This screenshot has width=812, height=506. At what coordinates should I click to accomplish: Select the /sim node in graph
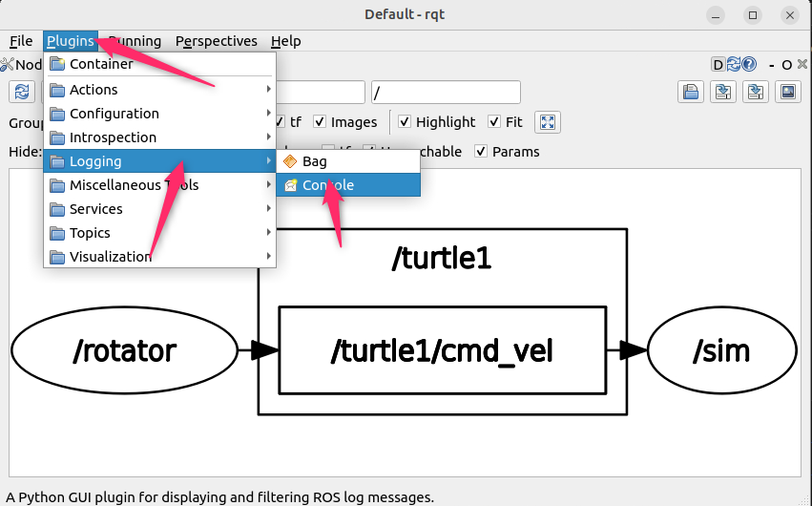pos(720,350)
